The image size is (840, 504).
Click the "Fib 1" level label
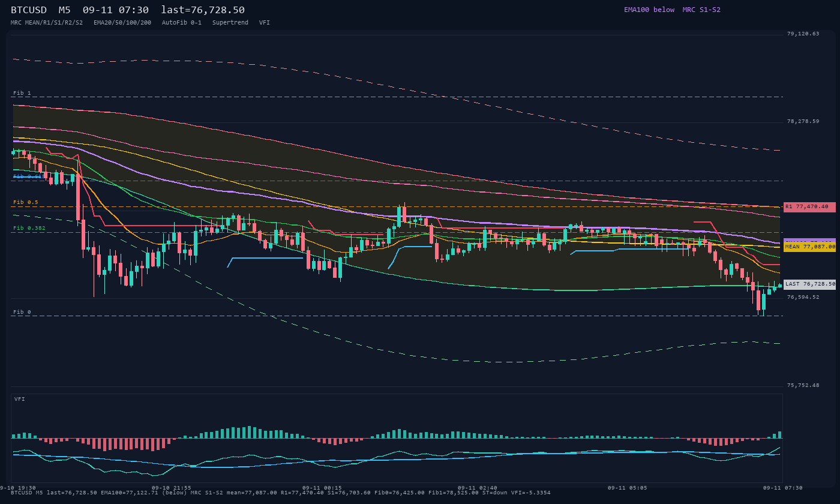coord(22,93)
